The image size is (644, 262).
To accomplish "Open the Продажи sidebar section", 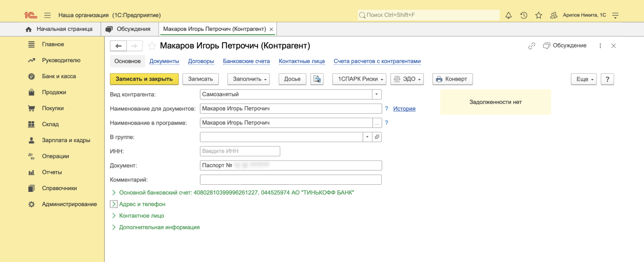I will click(x=54, y=92).
